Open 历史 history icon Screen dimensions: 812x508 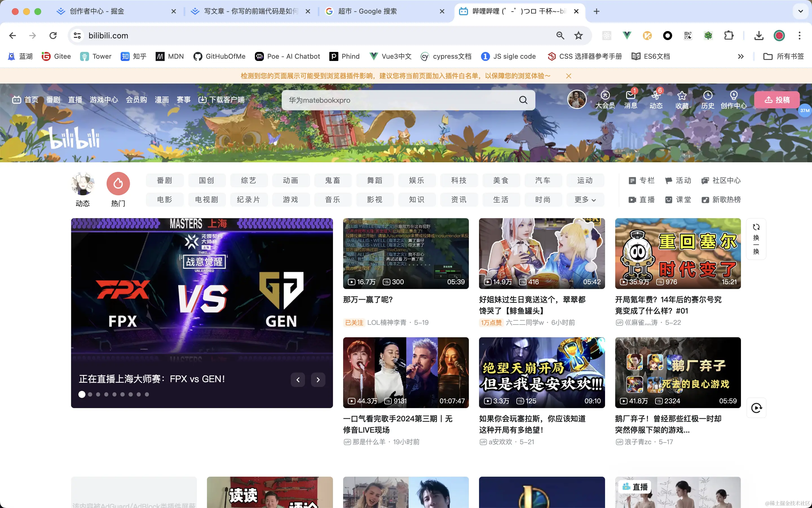pos(708,100)
